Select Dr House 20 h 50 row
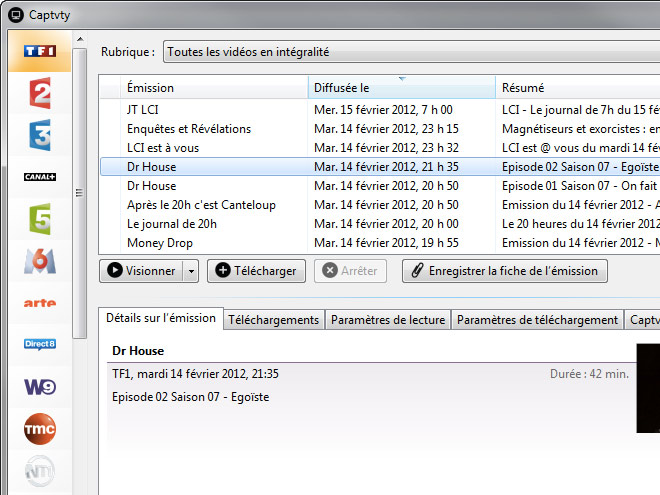This screenshot has height=495, width=660. 380,186
